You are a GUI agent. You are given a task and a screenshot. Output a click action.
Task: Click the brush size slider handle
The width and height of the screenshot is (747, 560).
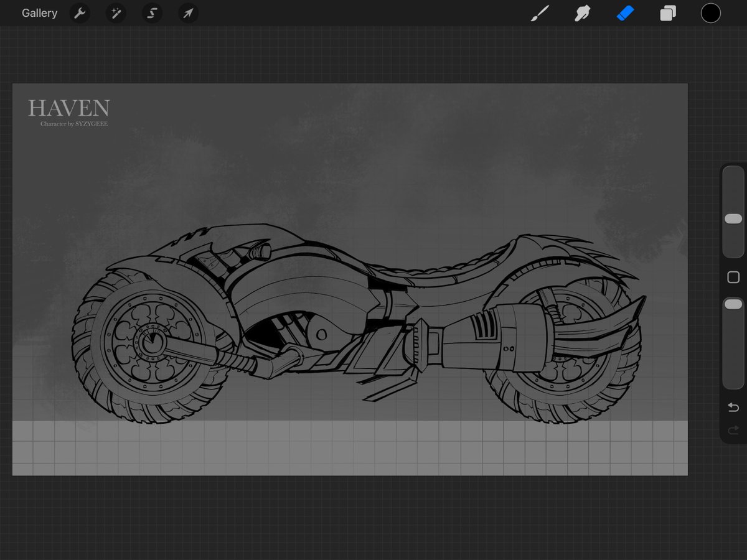tap(733, 219)
